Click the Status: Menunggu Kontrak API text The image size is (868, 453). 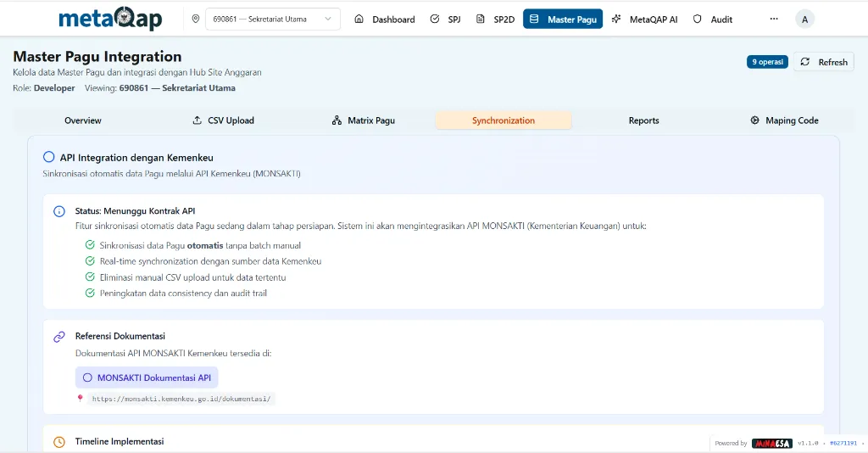(x=135, y=211)
